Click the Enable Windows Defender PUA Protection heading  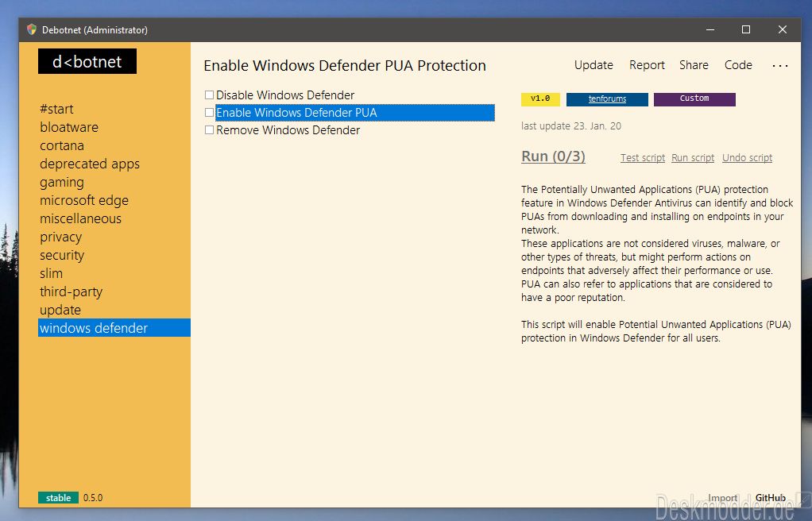(345, 66)
